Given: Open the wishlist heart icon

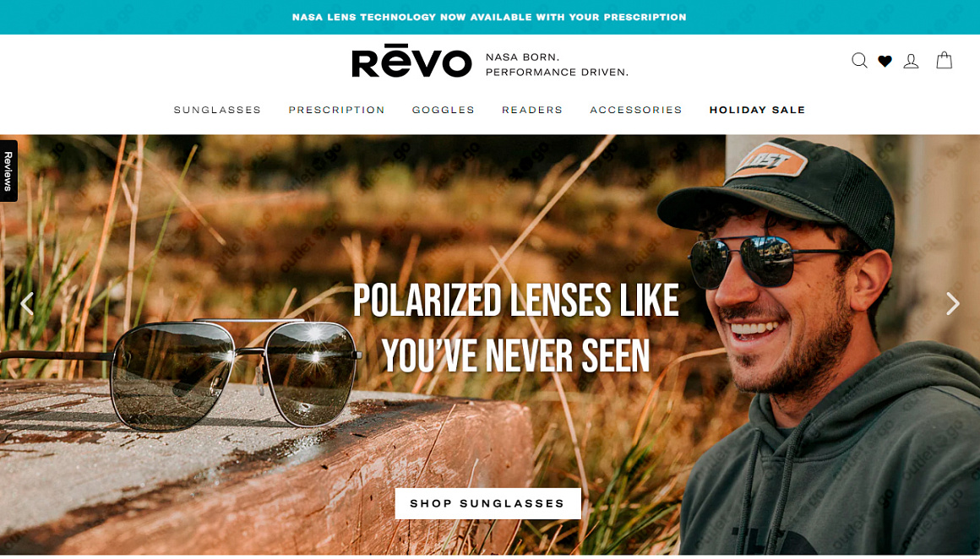Looking at the screenshot, I should coord(885,61).
